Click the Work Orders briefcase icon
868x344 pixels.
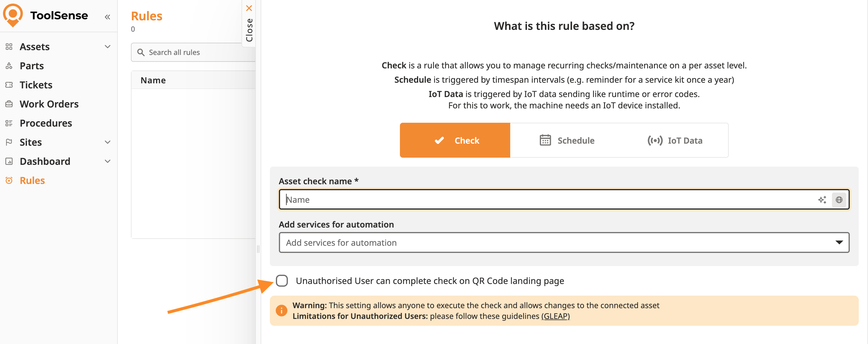point(9,104)
